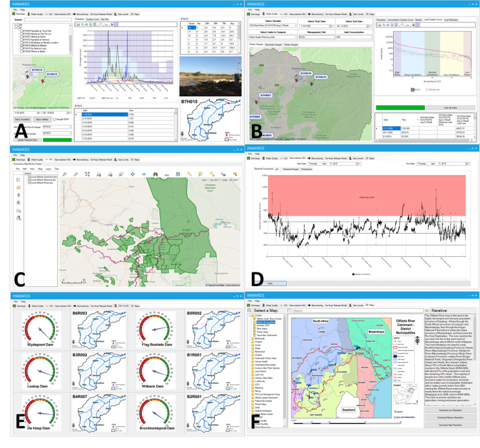Click Download High Resolution button
480x448 pixels.
pyautogui.click(x=450, y=425)
